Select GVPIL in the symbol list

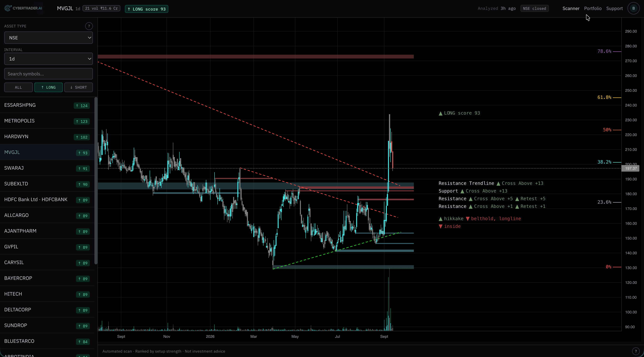[x=47, y=247]
